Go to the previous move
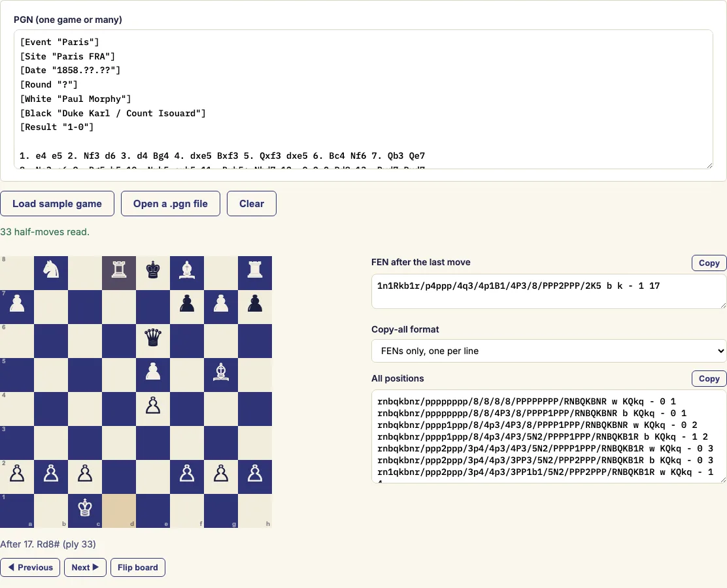 tap(30, 567)
